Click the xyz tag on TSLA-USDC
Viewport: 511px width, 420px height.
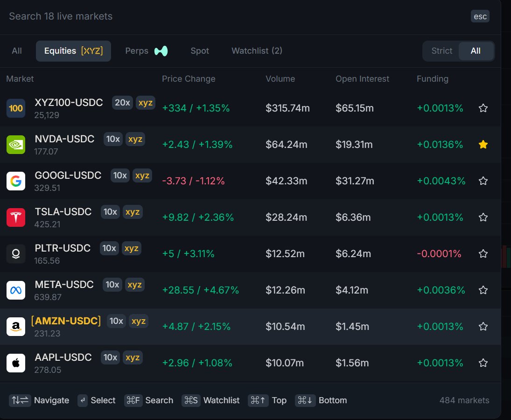[133, 212]
